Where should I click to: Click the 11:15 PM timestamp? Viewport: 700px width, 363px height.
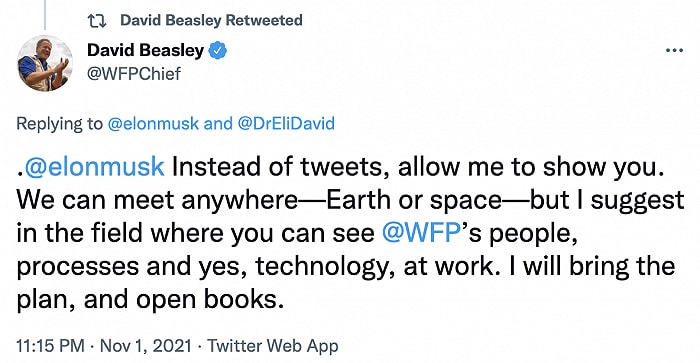[50, 346]
